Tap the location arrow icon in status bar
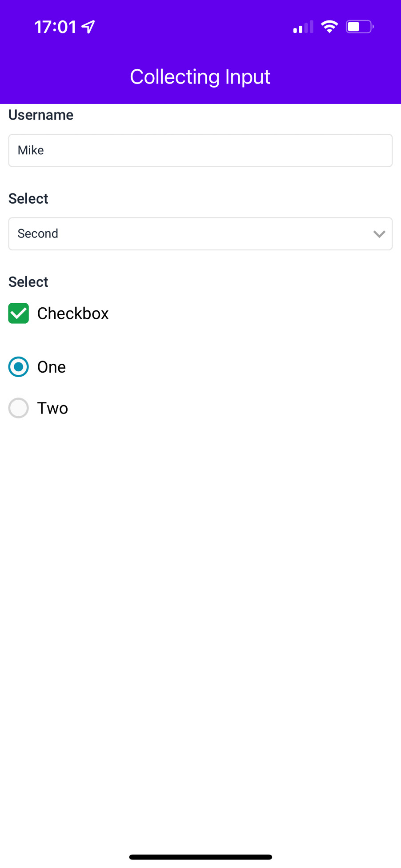Image resolution: width=401 pixels, height=868 pixels. pos(88,27)
